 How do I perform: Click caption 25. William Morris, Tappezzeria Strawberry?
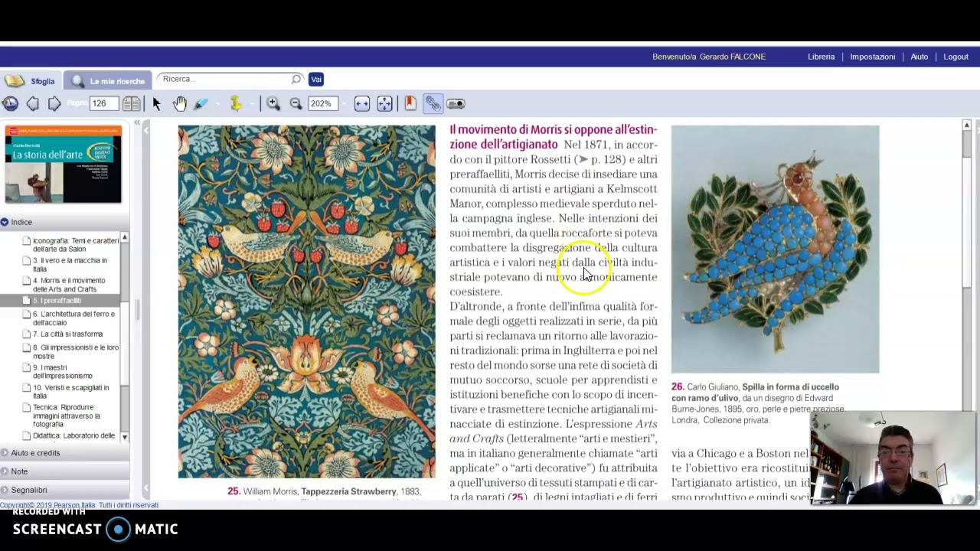click(x=324, y=491)
